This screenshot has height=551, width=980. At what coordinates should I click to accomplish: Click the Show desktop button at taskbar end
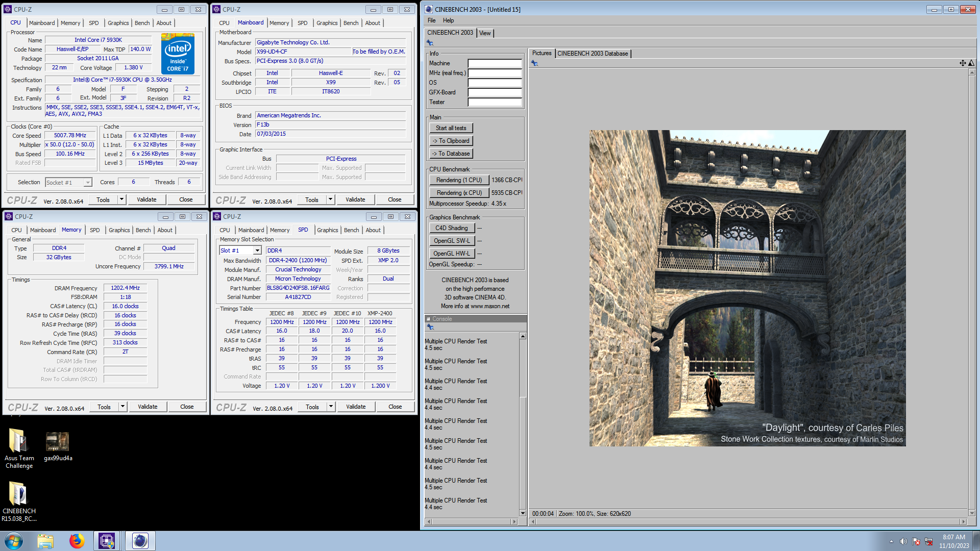tap(976, 541)
